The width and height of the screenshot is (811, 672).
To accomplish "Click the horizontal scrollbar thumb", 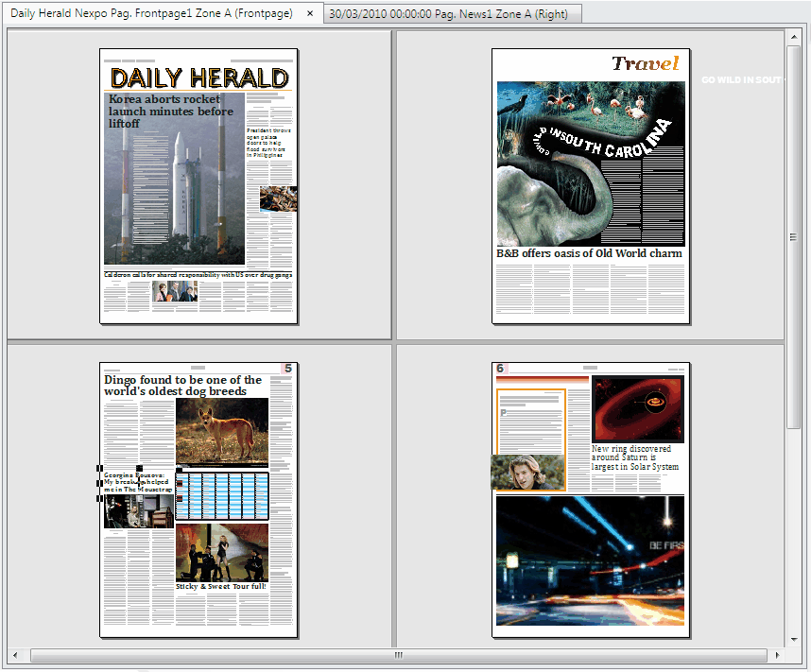I will (x=398, y=655).
